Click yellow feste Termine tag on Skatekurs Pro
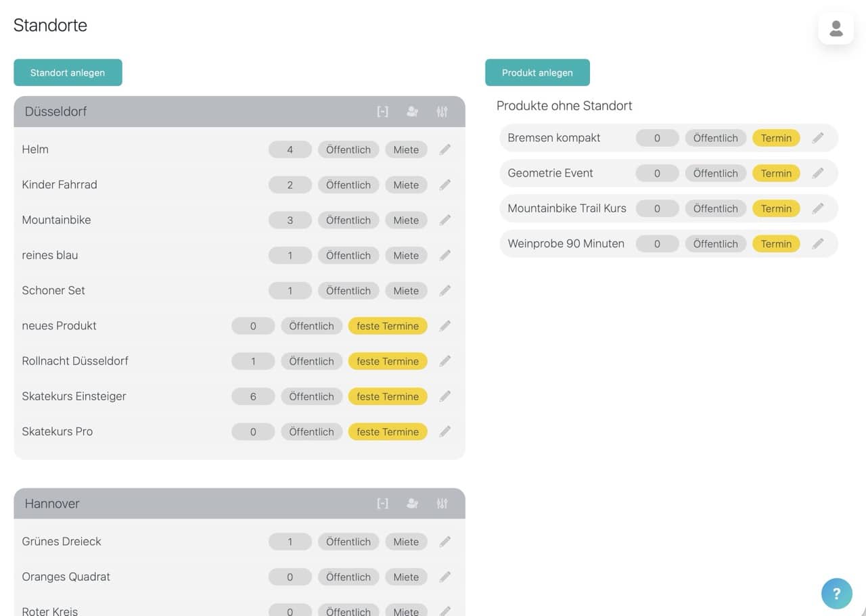The height and width of the screenshot is (616, 866). (388, 431)
